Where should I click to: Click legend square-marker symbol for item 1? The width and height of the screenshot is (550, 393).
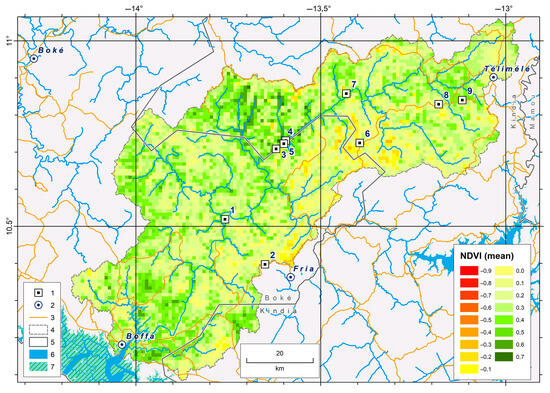[38, 293]
